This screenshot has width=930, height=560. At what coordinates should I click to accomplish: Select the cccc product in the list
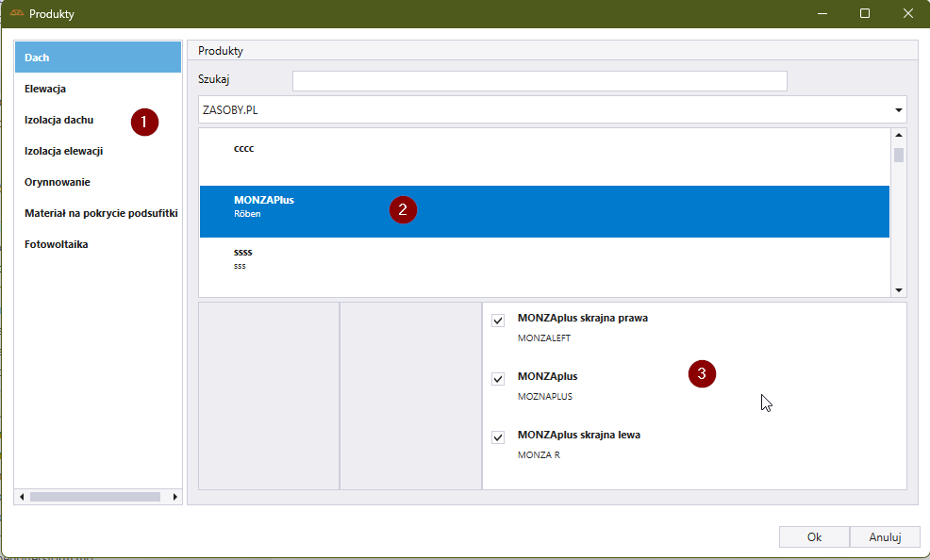click(x=544, y=156)
